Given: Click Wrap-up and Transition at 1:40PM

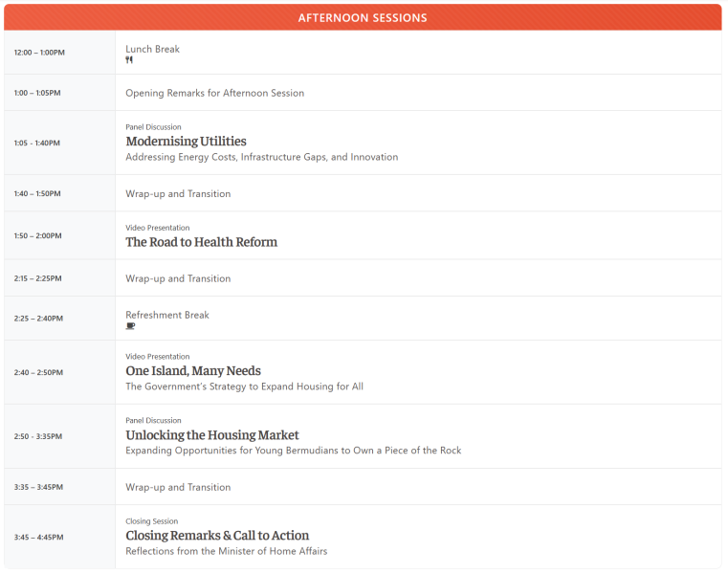Looking at the screenshot, I should coord(178,193).
